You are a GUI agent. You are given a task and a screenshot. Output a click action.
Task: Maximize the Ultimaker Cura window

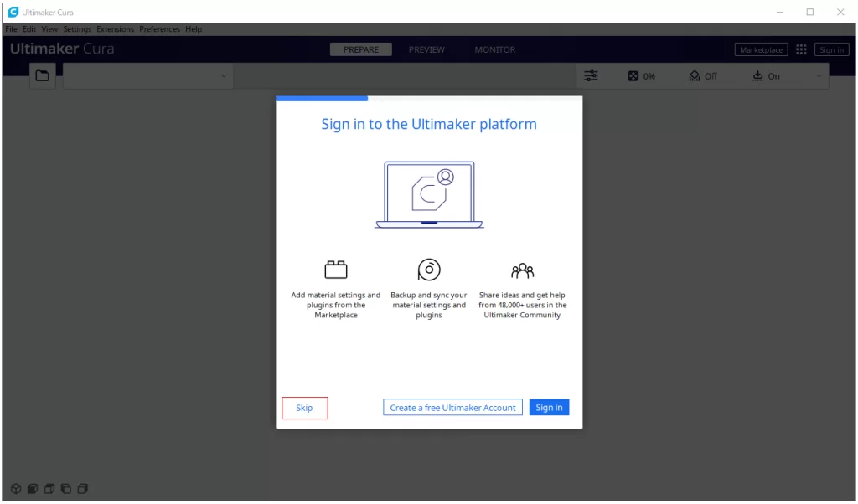coord(810,12)
